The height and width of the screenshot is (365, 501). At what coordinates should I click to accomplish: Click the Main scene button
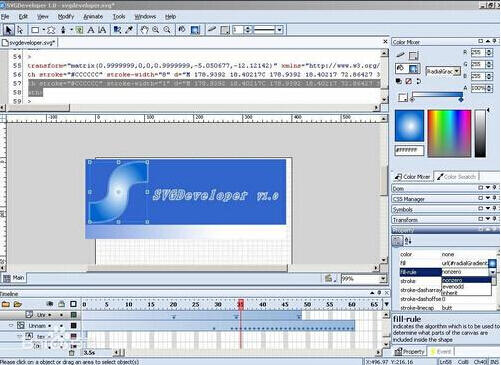(14, 278)
